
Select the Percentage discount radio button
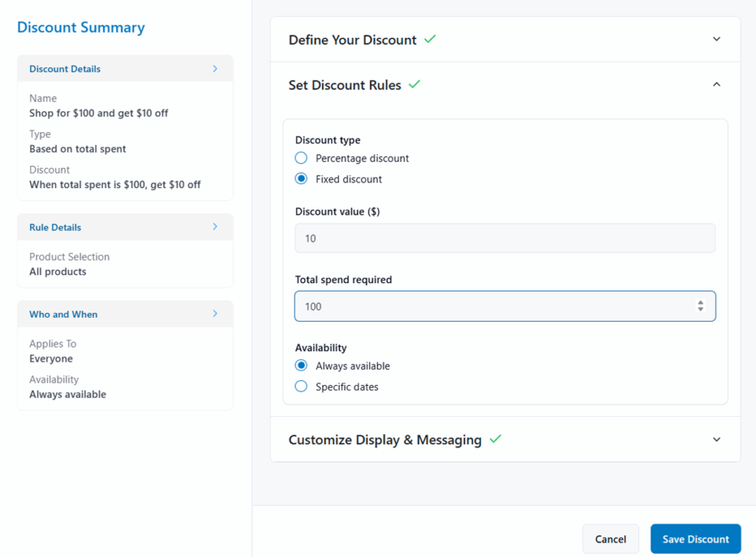point(301,158)
